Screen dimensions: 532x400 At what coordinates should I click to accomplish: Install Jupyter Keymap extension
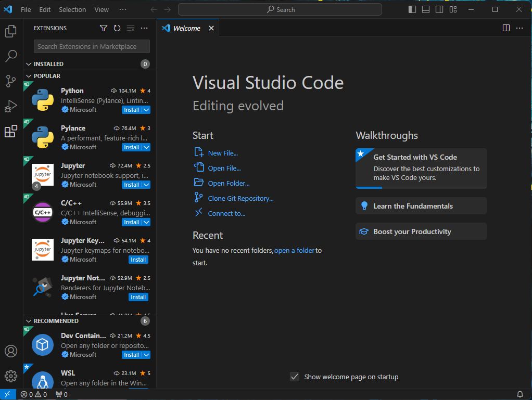138,260
